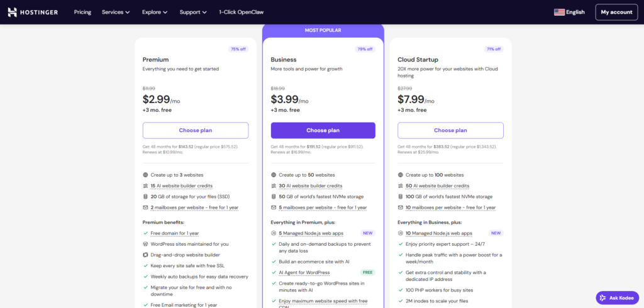Image resolution: width=644 pixels, height=308 pixels.
Task: Expand the Support menu chevron
Action: click(206, 12)
